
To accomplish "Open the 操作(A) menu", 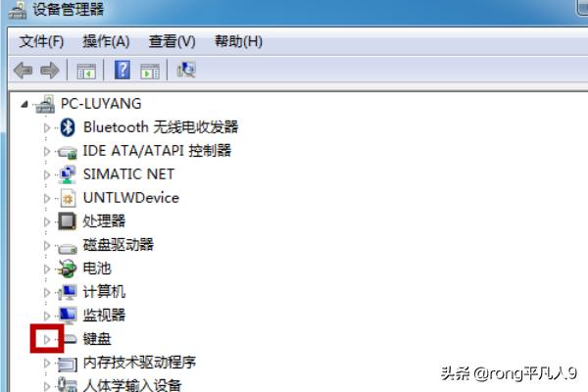I will tap(106, 41).
